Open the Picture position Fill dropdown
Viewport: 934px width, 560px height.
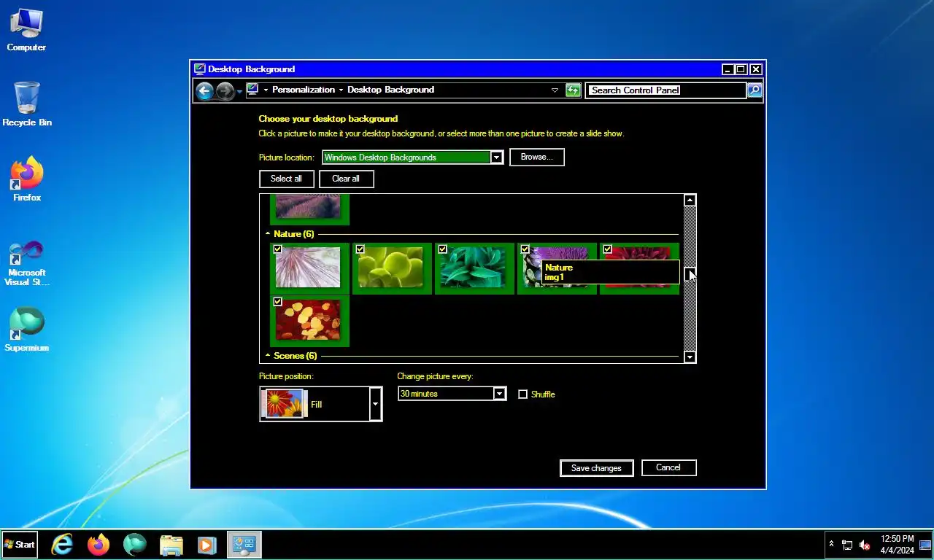click(375, 404)
